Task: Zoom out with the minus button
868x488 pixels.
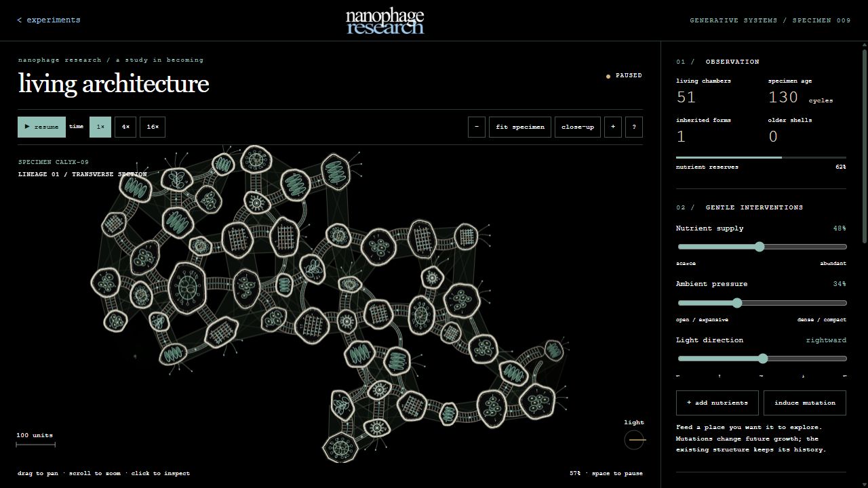Action: 477,127
